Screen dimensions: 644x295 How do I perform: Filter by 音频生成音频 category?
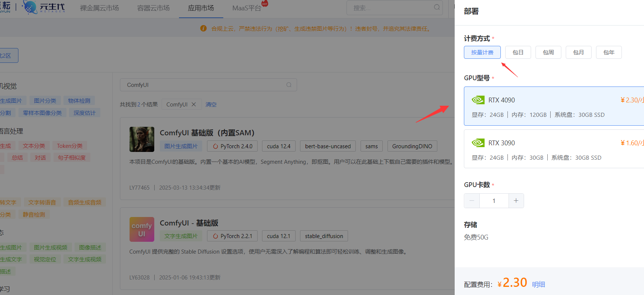coord(85,202)
